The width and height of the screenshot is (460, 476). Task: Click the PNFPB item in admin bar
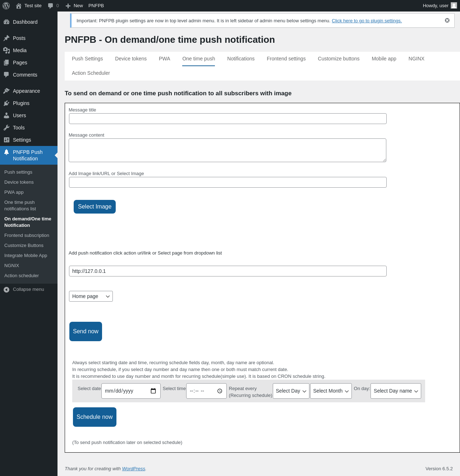click(x=96, y=6)
